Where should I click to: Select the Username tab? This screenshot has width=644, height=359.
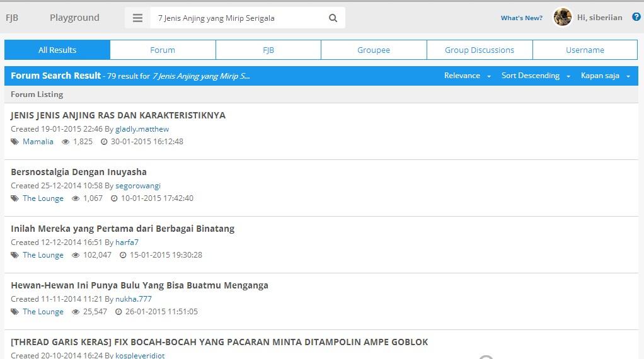tap(585, 50)
